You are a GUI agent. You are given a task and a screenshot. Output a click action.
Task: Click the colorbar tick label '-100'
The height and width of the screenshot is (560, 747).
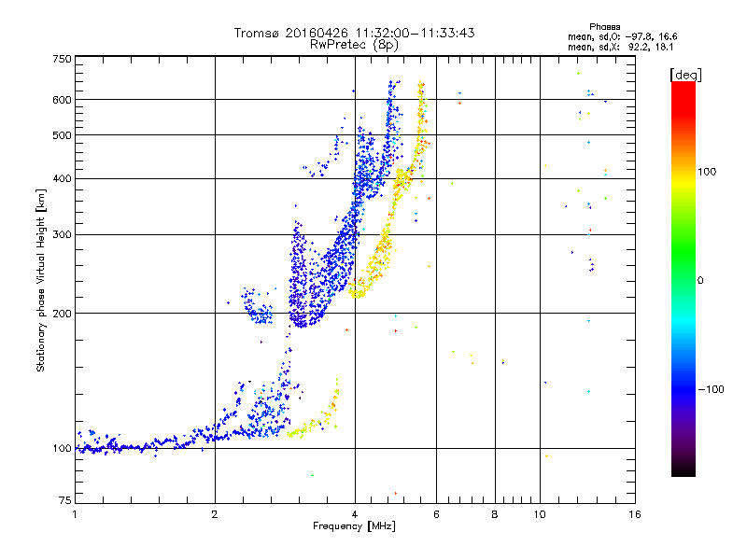tap(711, 389)
